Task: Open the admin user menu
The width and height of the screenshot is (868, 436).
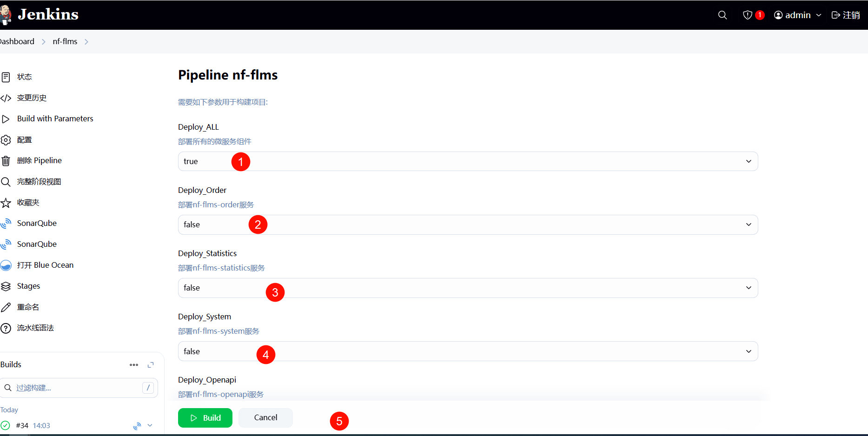Action: (797, 15)
